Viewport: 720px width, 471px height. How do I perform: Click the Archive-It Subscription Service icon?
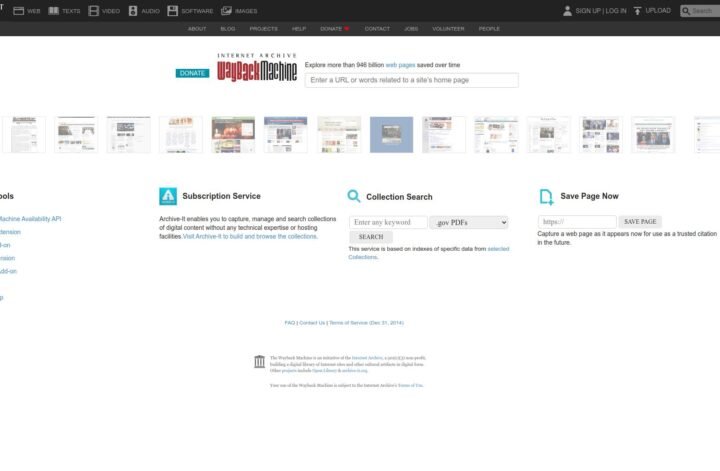[168, 196]
